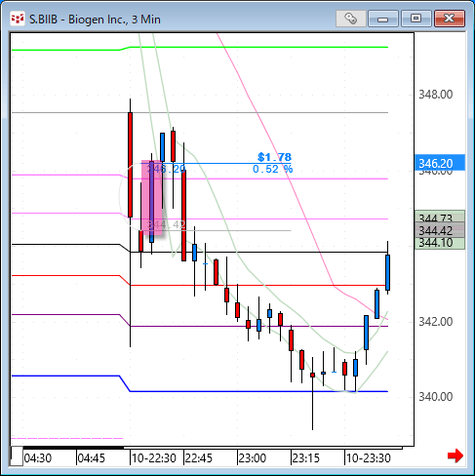Maximize the S.BIIB chart window
This screenshot has width=475, height=476.
[x=416, y=19]
